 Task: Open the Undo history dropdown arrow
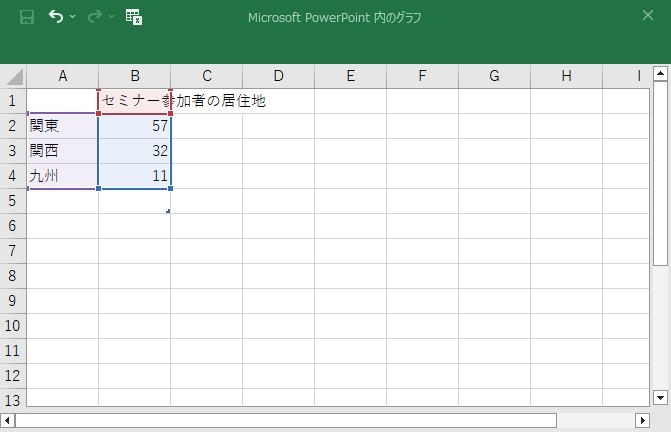(x=73, y=17)
